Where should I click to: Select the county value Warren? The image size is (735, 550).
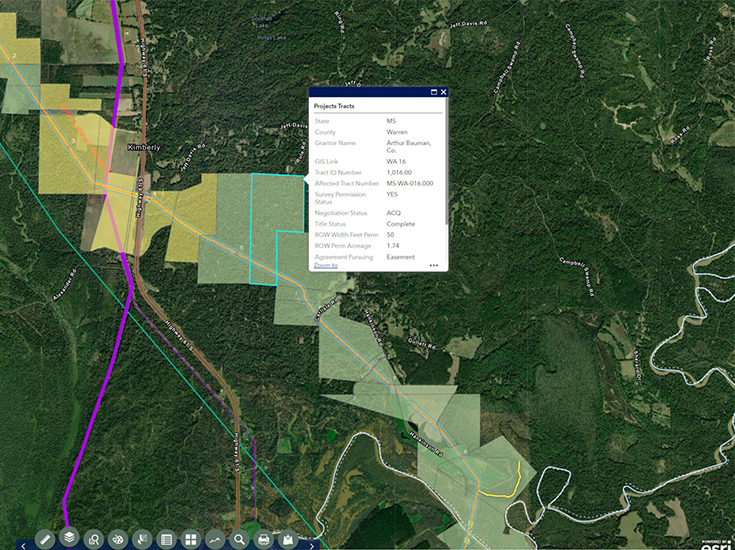click(397, 132)
